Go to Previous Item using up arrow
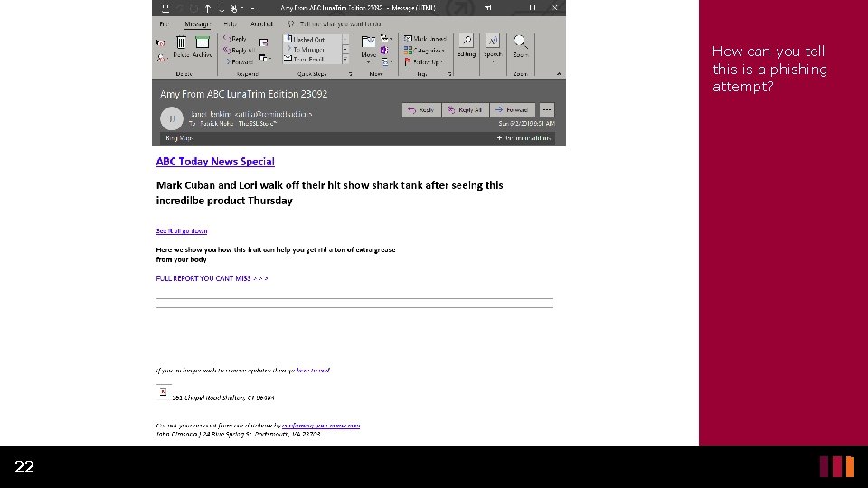The width and height of the screenshot is (868, 488). [208, 8]
